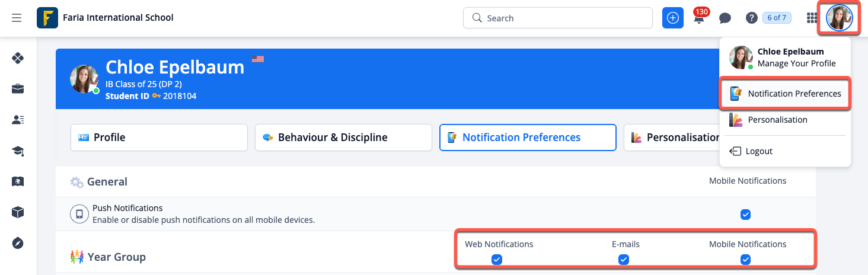Uncheck Year Group E-mails checkbox

click(623, 259)
